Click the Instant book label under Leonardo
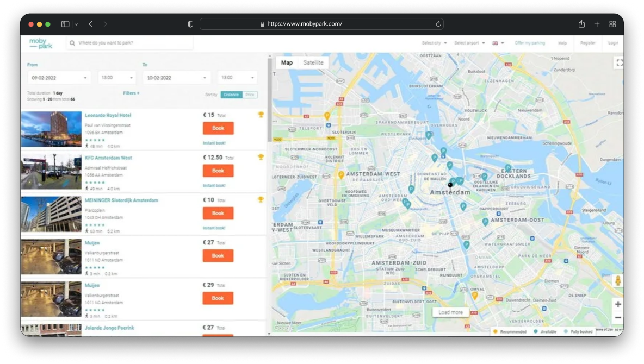The image size is (644, 364). [214, 143]
